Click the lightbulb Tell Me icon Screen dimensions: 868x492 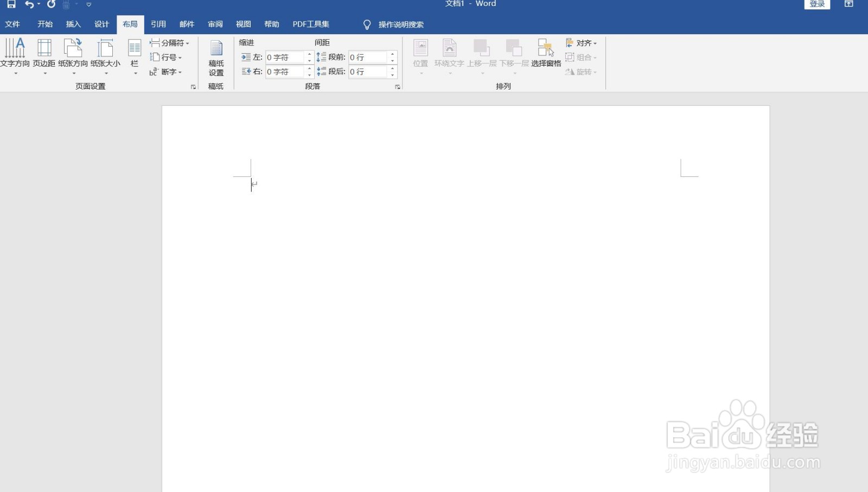tap(367, 25)
